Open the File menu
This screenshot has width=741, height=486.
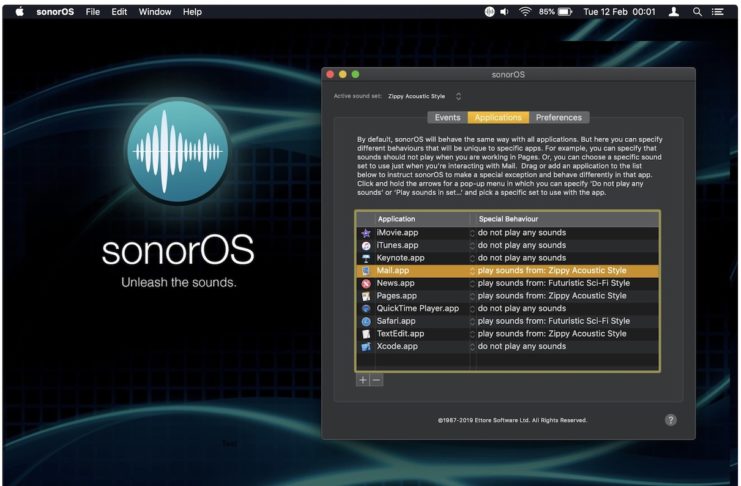click(93, 12)
